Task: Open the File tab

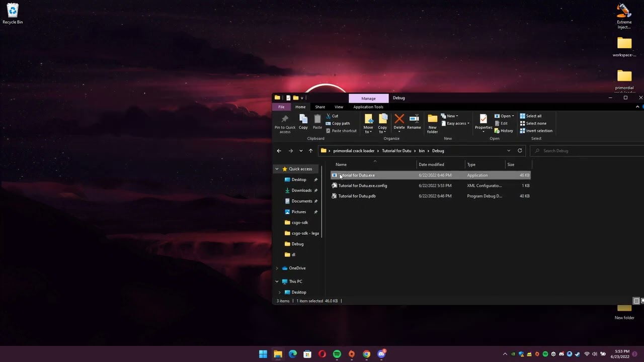Action: [x=281, y=107]
